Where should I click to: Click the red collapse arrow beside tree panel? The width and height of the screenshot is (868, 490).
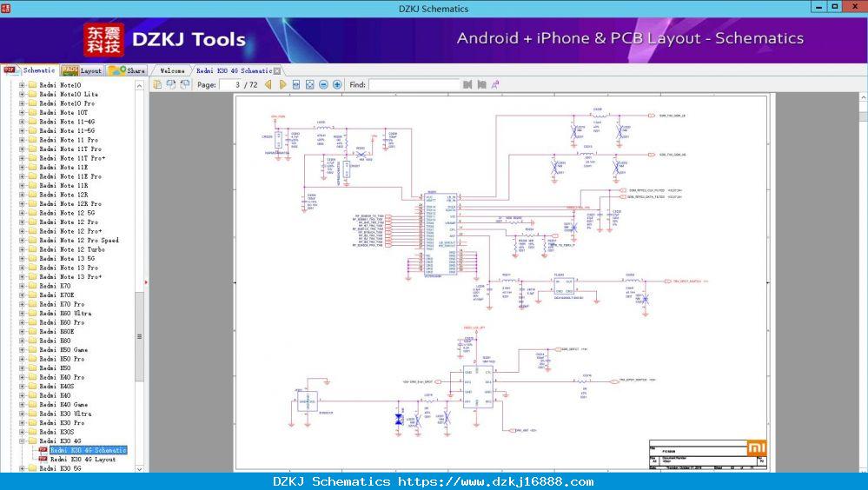(146, 282)
